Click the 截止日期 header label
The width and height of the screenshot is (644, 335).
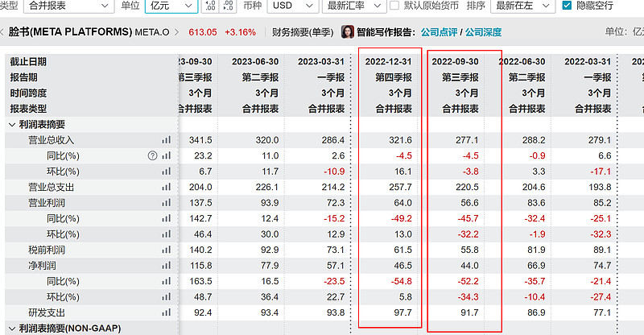click(28, 62)
